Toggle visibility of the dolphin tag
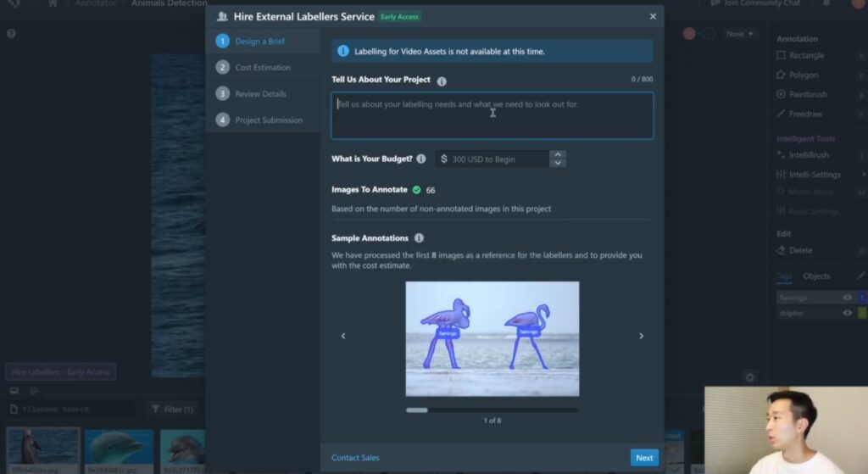The image size is (868, 474). [847, 314]
